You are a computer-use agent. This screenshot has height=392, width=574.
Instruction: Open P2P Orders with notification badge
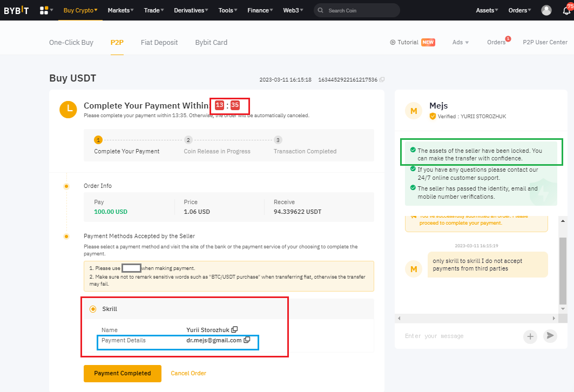496,42
